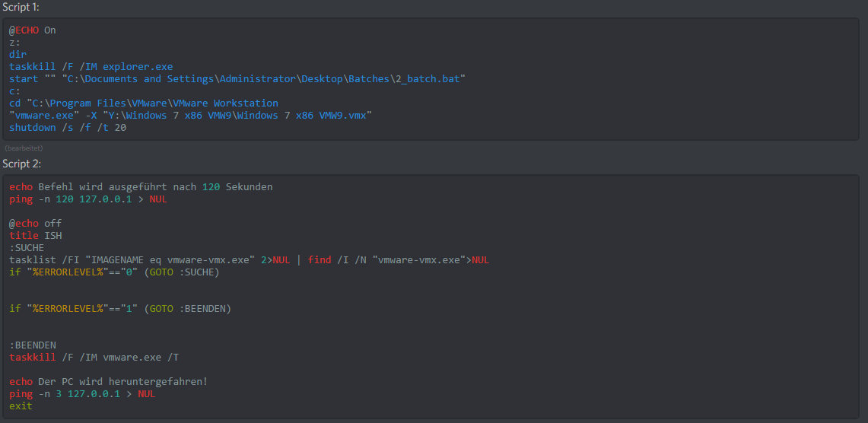Click the "ping -n 120 127.0.0.1" line
Image resolution: width=868 pixels, height=423 pixels.
point(88,199)
